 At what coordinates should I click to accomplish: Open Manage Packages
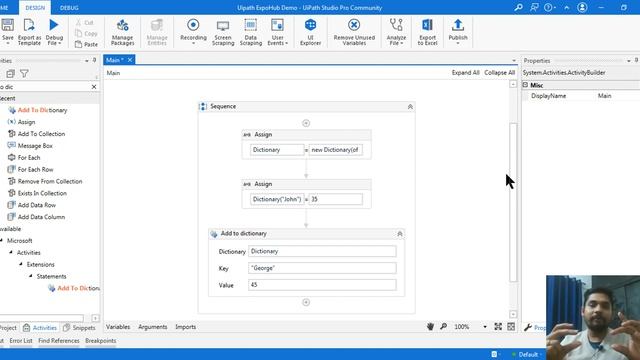click(x=122, y=32)
